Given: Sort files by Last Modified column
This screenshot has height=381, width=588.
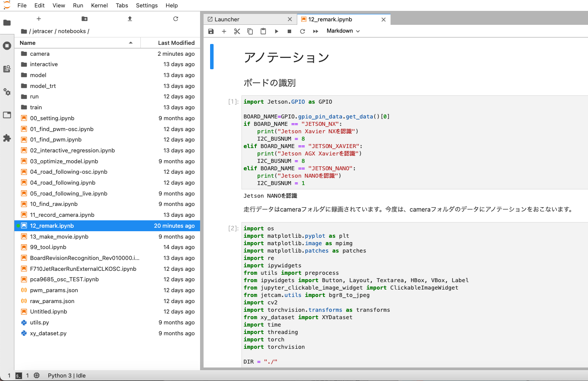Looking at the screenshot, I should [x=170, y=43].
